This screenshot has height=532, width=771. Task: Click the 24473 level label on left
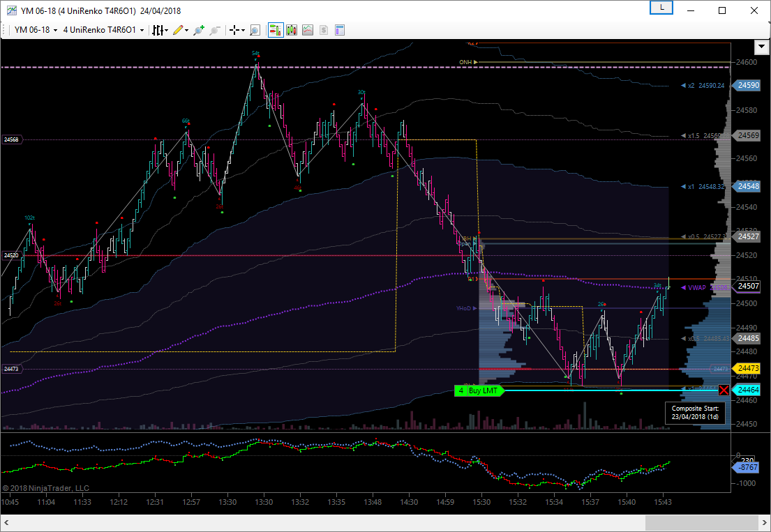pyautogui.click(x=12, y=369)
